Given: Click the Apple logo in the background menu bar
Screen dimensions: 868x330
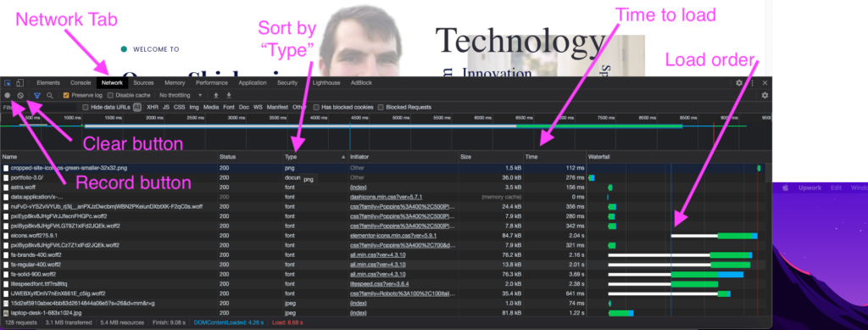Looking at the screenshot, I should coord(785,188).
